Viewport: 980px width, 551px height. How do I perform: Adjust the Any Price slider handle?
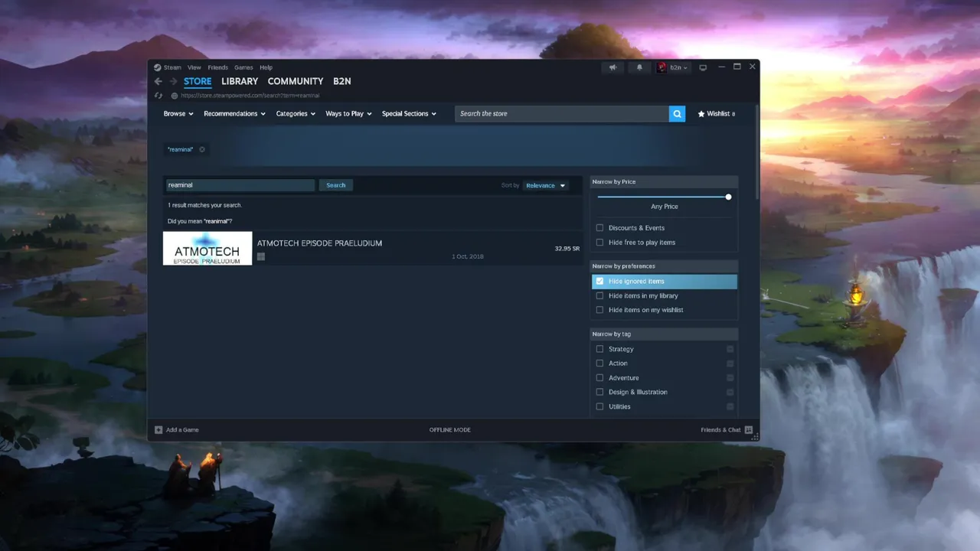click(728, 197)
